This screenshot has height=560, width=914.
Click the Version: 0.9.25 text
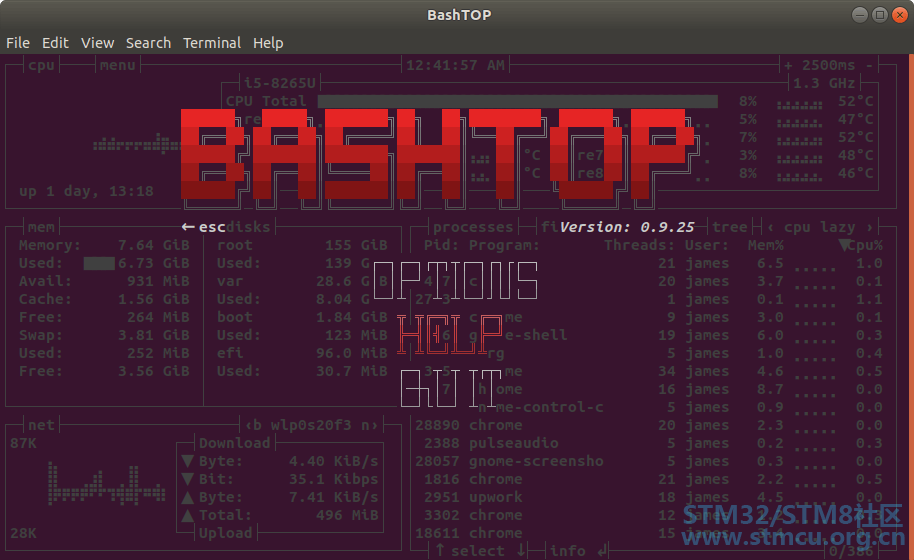point(627,227)
